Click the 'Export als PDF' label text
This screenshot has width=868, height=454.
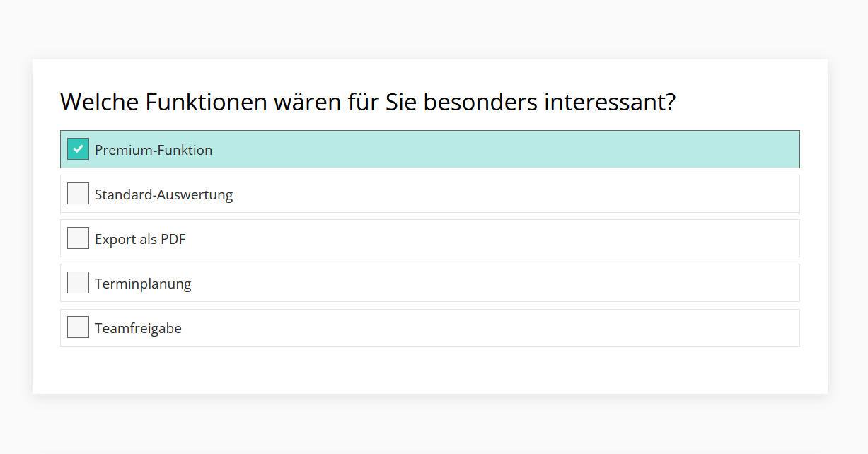pos(140,239)
